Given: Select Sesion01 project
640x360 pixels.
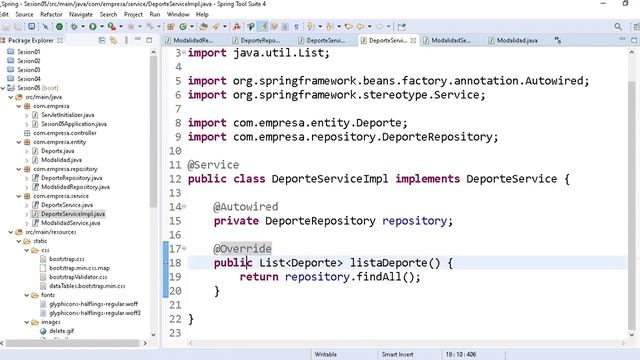Looking at the screenshot, I should 28,52.
